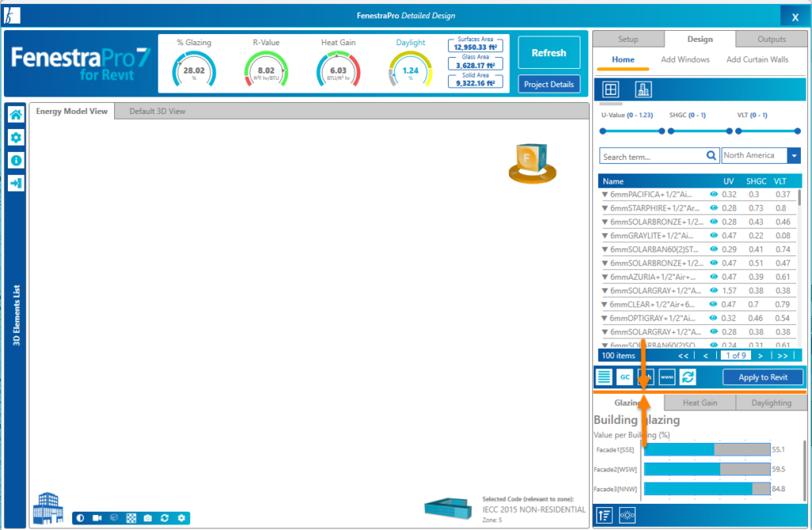This screenshot has height=530, width=812.
Task: Go to the next glazing list page
Action: click(760, 356)
